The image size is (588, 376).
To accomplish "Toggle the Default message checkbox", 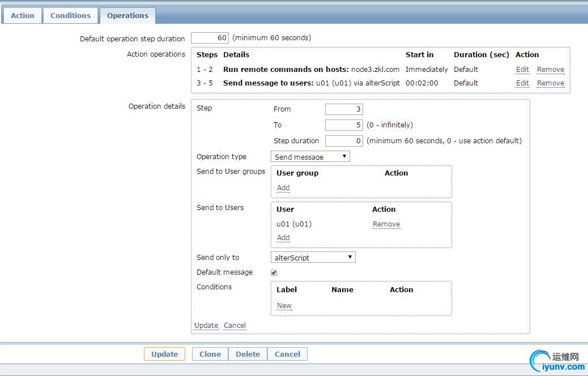I will pos(274,272).
